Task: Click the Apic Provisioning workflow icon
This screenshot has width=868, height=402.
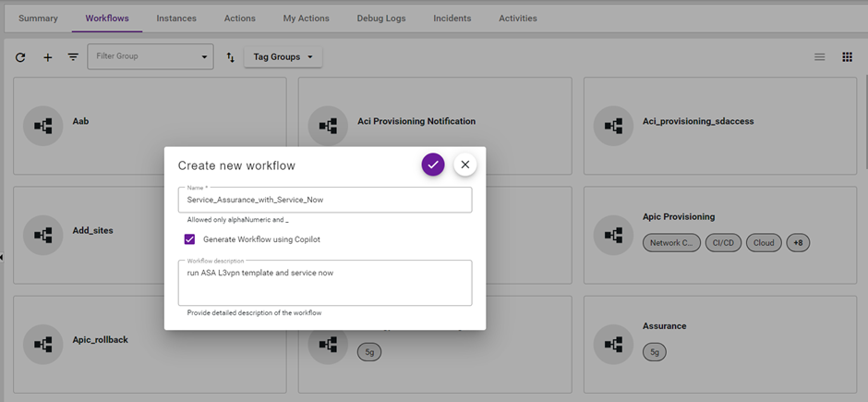Action: (613, 235)
